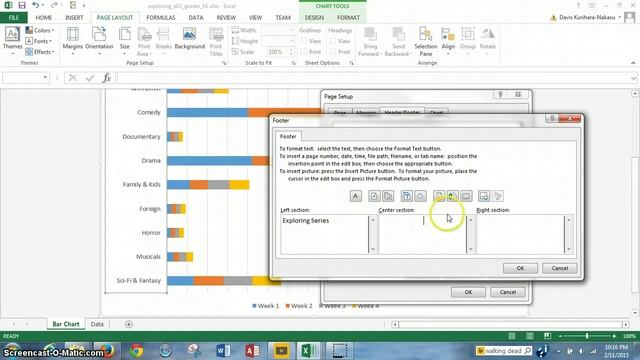This screenshot has height=360, width=640.
Task: Switch to Normal view in status bar
Action: click(x=511, y=336)
